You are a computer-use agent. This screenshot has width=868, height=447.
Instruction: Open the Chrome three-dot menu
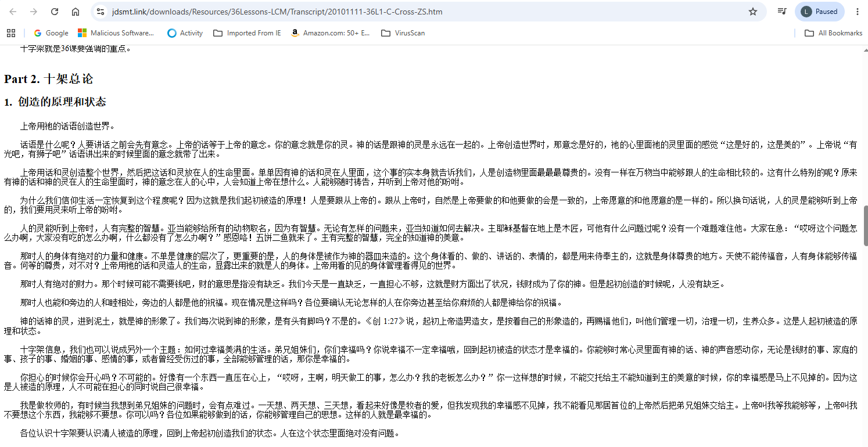coord(858,12)
